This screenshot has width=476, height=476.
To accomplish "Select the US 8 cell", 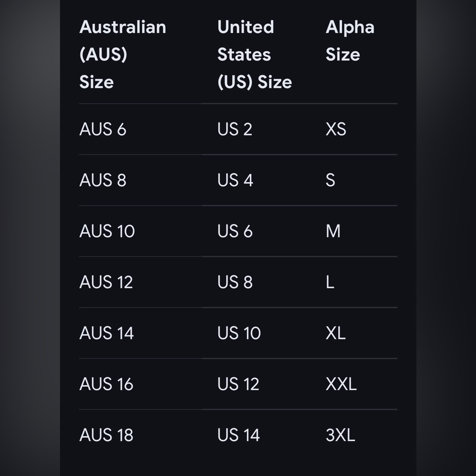I will pyautogui.click(x=235, y=282).
